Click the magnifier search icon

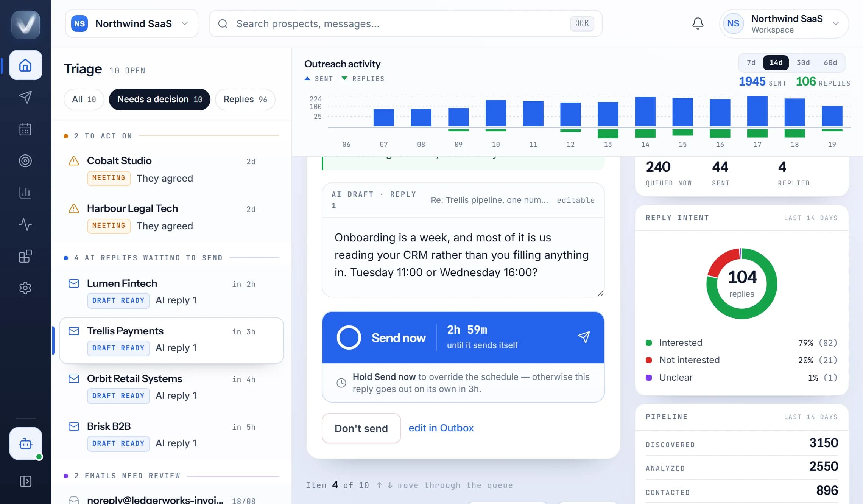point(223,24)
